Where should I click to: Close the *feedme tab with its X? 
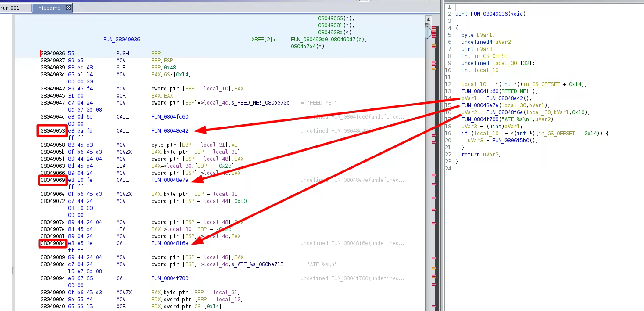68,8
